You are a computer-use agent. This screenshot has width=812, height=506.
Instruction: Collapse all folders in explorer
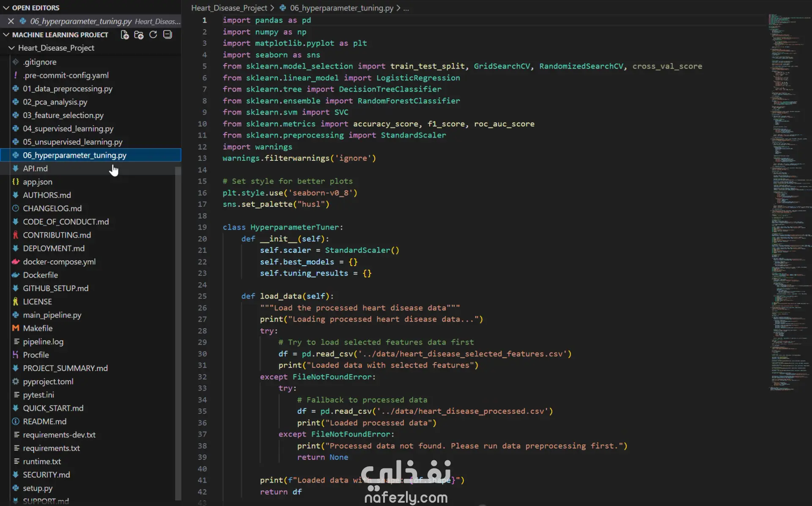[x=167, y=35]
